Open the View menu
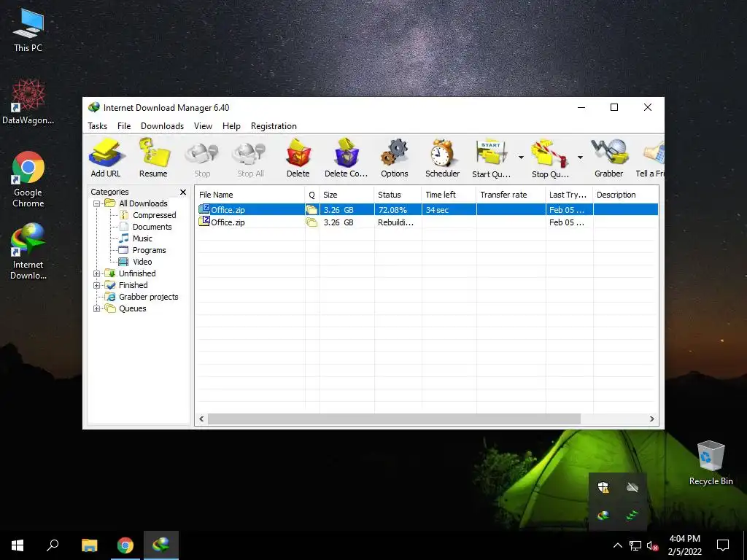The width and height of the screenshot is (747, 560). click(203, 126)
